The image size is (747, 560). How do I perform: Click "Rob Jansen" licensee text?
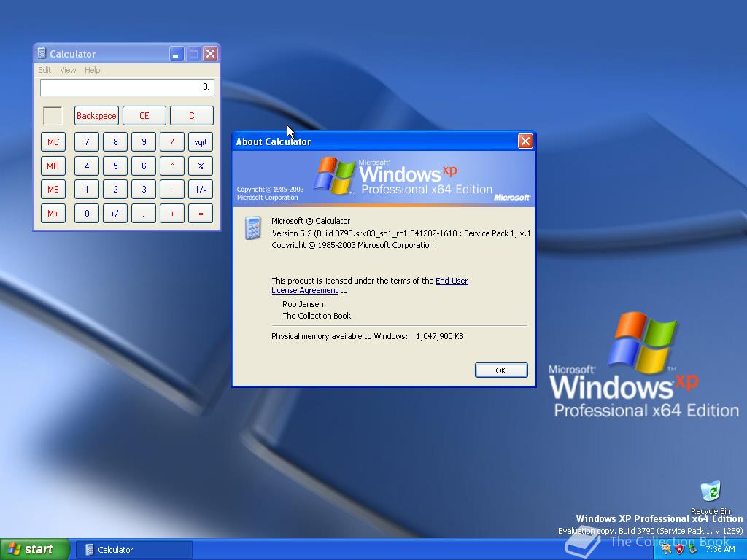click(303, 304)
